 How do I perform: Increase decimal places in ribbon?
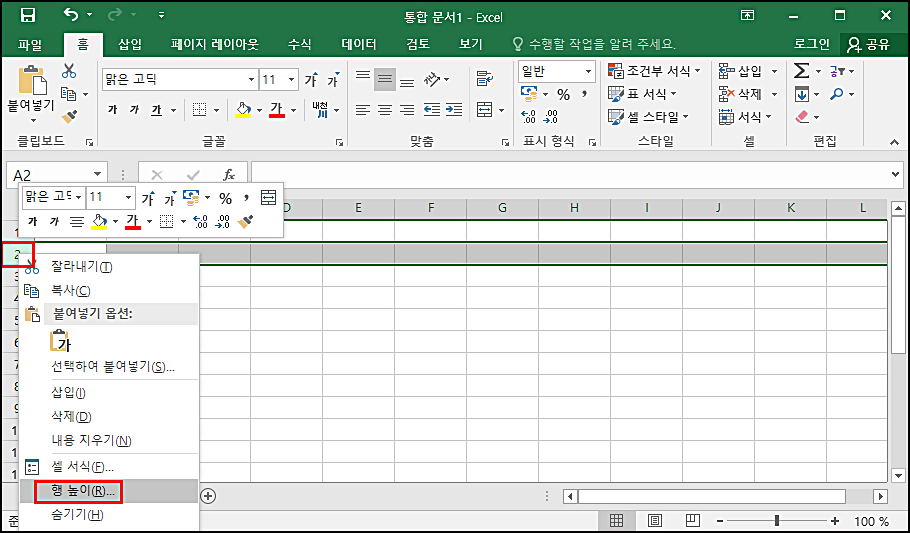[x=528, y=117]
